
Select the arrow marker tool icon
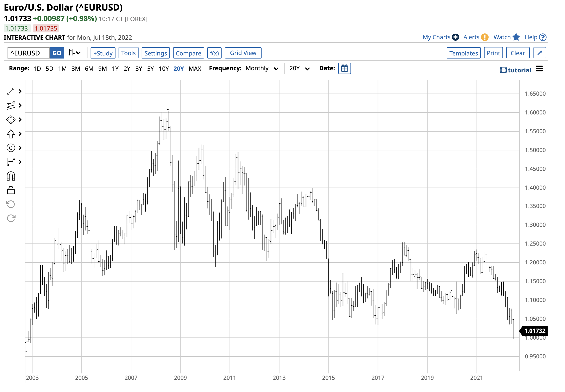(x=11, y=134)
